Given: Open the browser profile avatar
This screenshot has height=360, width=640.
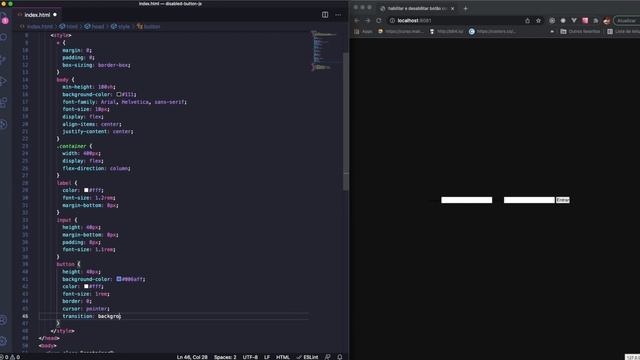Looking at the screenshot, I should [607, 20].
